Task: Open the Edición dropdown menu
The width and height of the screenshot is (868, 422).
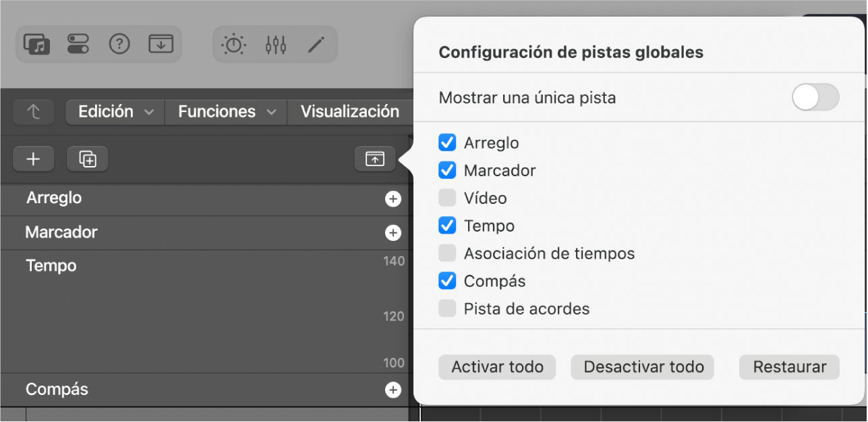Action: pos(115,112)
